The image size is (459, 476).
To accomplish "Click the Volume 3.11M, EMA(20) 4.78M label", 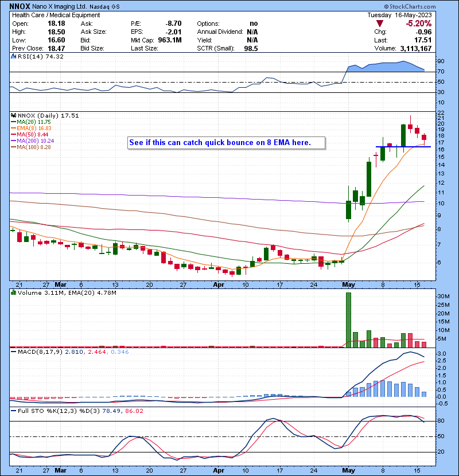I will (67, 293).
